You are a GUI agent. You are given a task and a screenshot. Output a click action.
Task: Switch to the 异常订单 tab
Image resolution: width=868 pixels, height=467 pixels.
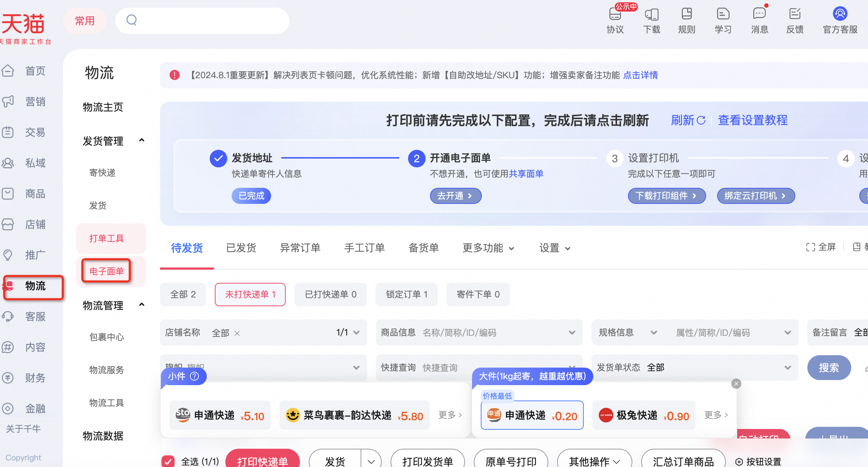click(x=300, y=248)
